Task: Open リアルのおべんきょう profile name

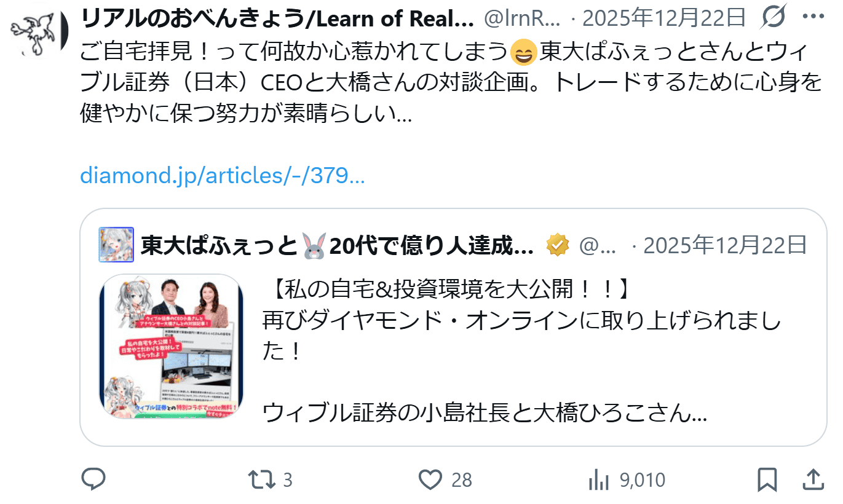Action: 277,20
